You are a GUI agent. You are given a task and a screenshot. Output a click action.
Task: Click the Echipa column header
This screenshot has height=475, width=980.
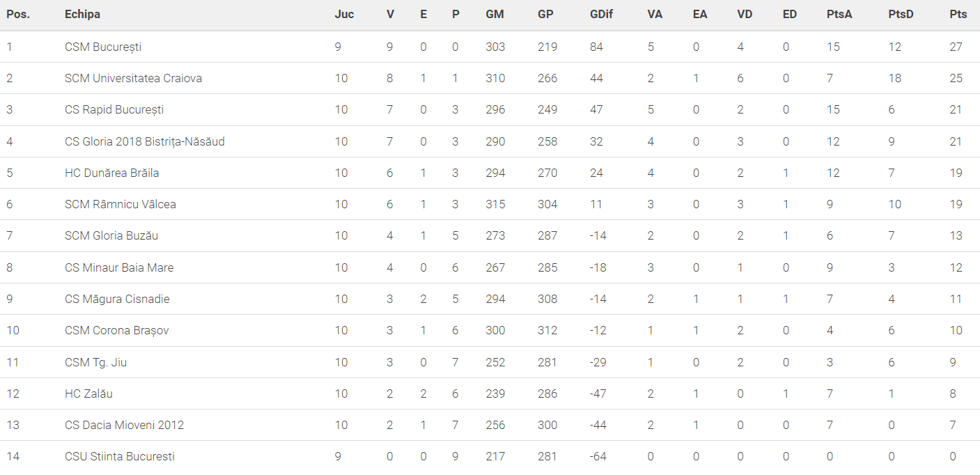click(82, 14)
